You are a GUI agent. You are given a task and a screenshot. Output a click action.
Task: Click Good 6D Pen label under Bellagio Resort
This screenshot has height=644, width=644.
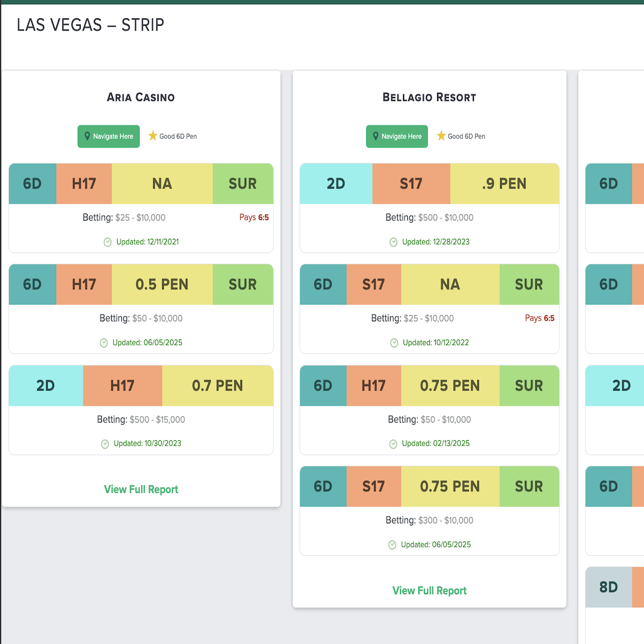[467, 136]
